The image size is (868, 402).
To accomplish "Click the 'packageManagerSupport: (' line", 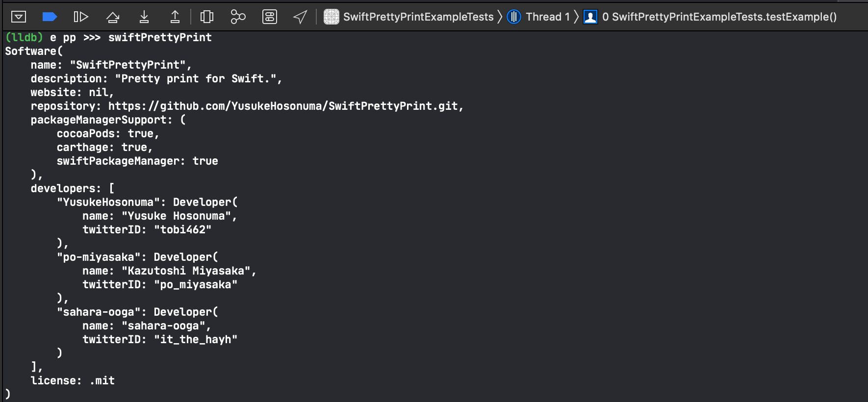I will click(x=108, y=120).
